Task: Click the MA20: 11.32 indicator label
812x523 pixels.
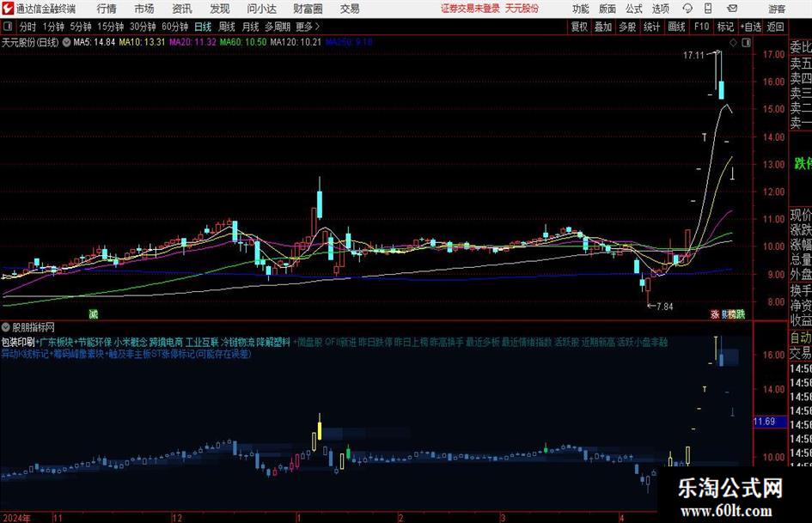Action: click(x=192, y=42)
